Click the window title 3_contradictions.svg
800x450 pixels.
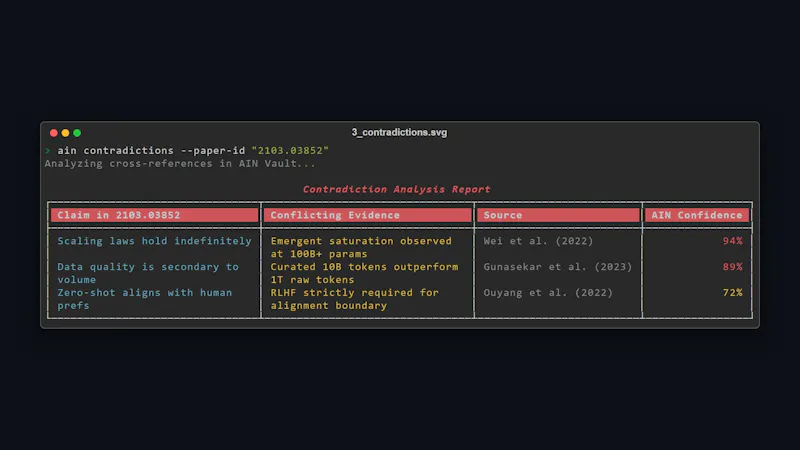[399, 133]
